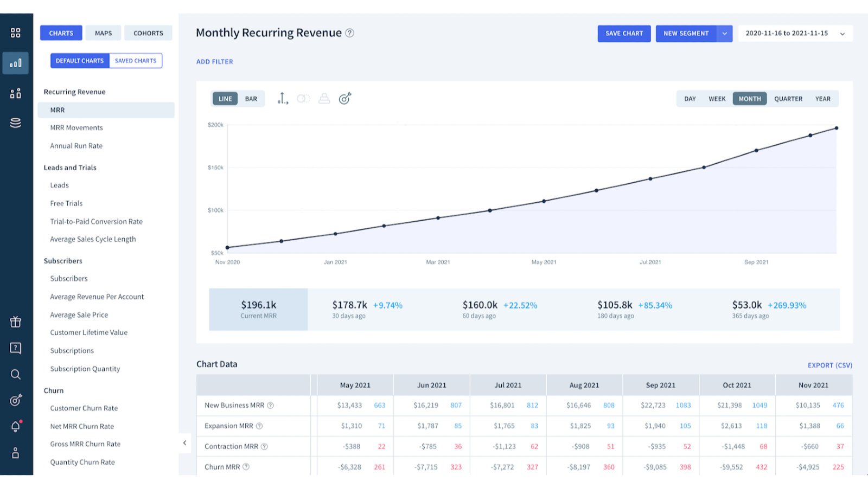Image resolution: width=868 pixels, height=488 pixels.
Task: Expand the New Segment dropdown arrow
Action: tap(724, 34)
